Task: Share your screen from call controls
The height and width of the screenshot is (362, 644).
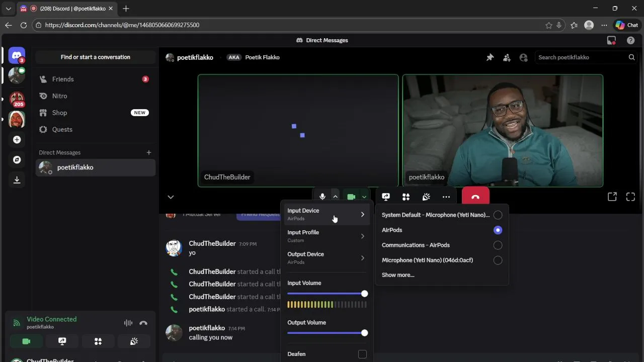Action: tap(386, 197)
